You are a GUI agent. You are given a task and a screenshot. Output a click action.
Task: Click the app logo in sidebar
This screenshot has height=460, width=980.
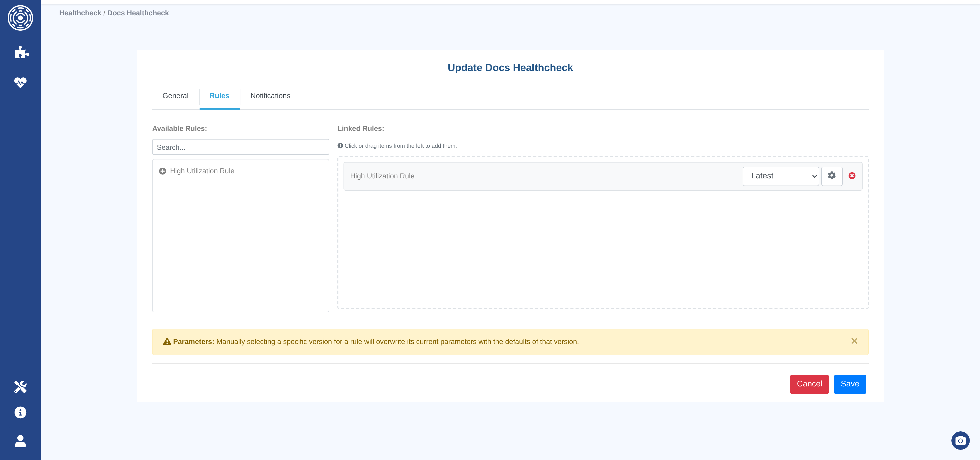pos(20,18)
